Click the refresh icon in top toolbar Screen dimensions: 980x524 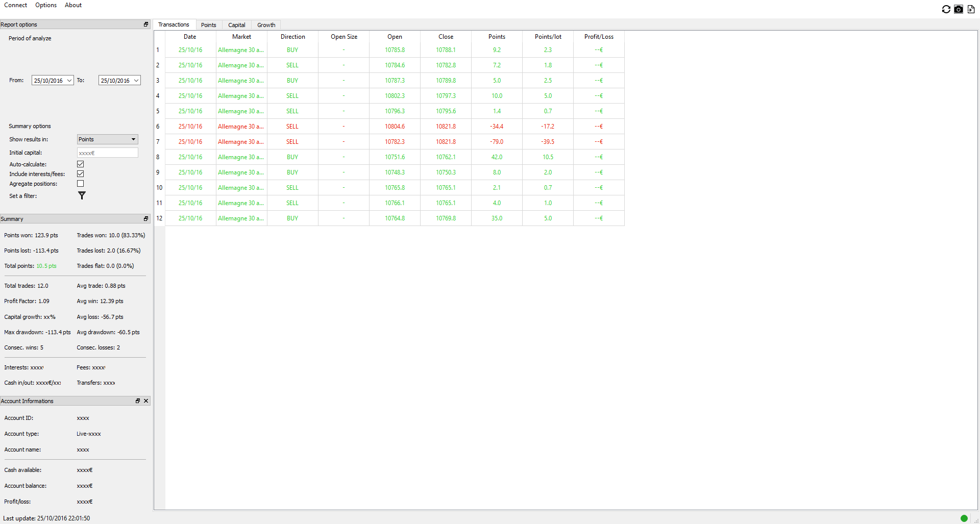(946, 9)
